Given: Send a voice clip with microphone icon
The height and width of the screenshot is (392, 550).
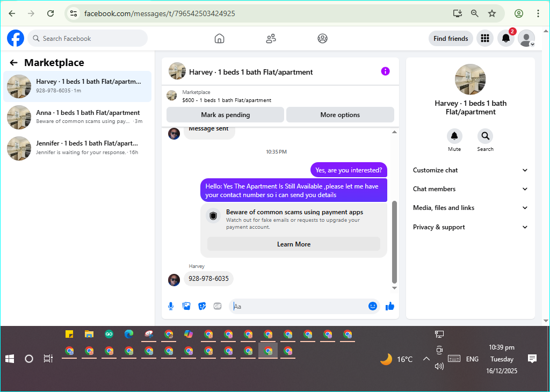Looking at the screenshot, I should coord(171,306).
